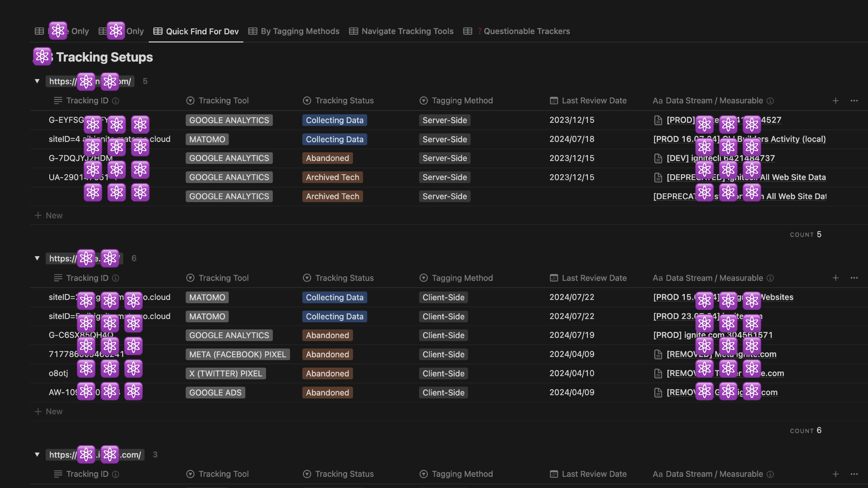Screen dimensions: 868x488
Task: Select X (TWITTER) PIXEL tag
Action: tap(226, 373)
